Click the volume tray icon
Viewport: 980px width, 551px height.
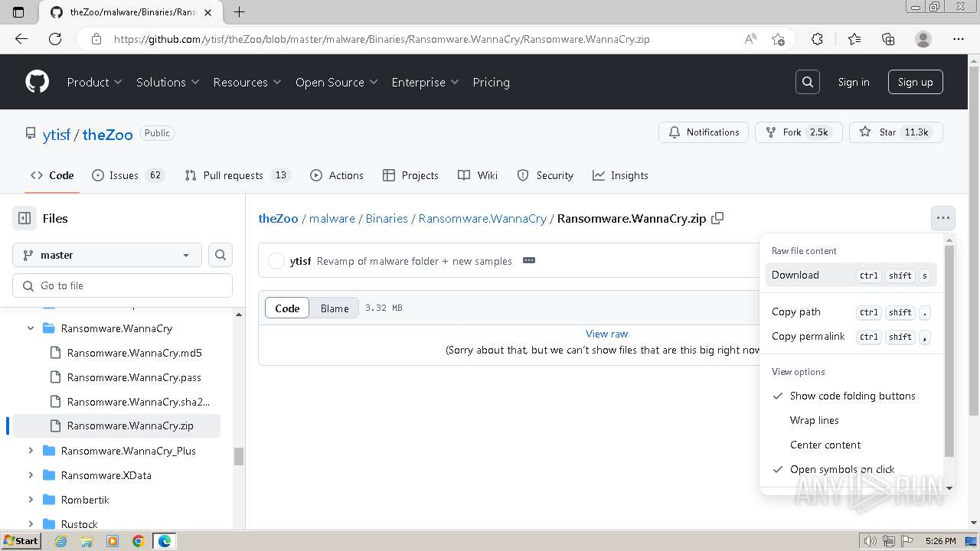pos(870,541)
